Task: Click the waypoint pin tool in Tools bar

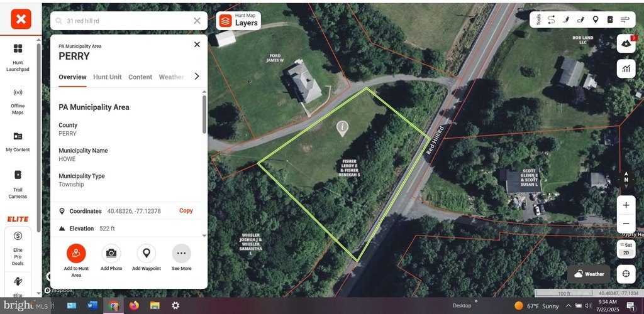Action: click(x=595, y=19)
